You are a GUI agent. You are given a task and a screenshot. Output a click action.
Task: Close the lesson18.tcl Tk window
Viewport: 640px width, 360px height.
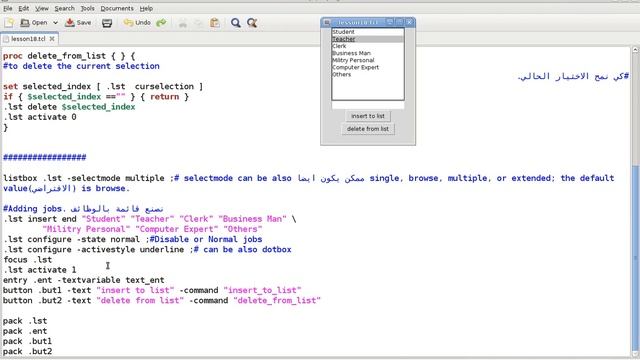[x=410, y=22]
